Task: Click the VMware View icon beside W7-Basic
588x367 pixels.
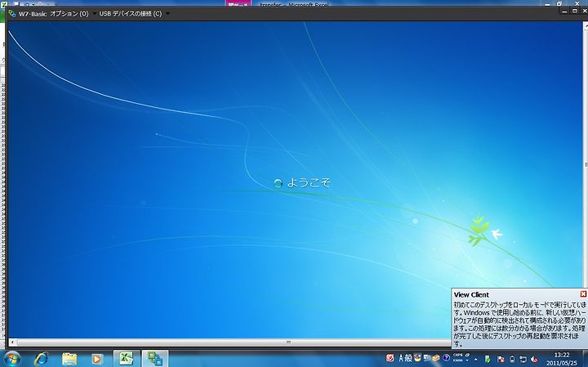Action: pos(12,14)
